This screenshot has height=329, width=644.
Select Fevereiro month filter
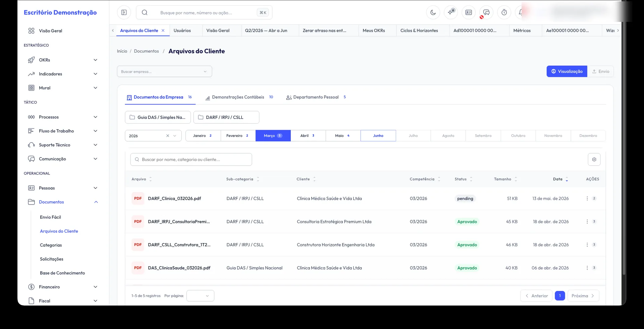point(238,136)
